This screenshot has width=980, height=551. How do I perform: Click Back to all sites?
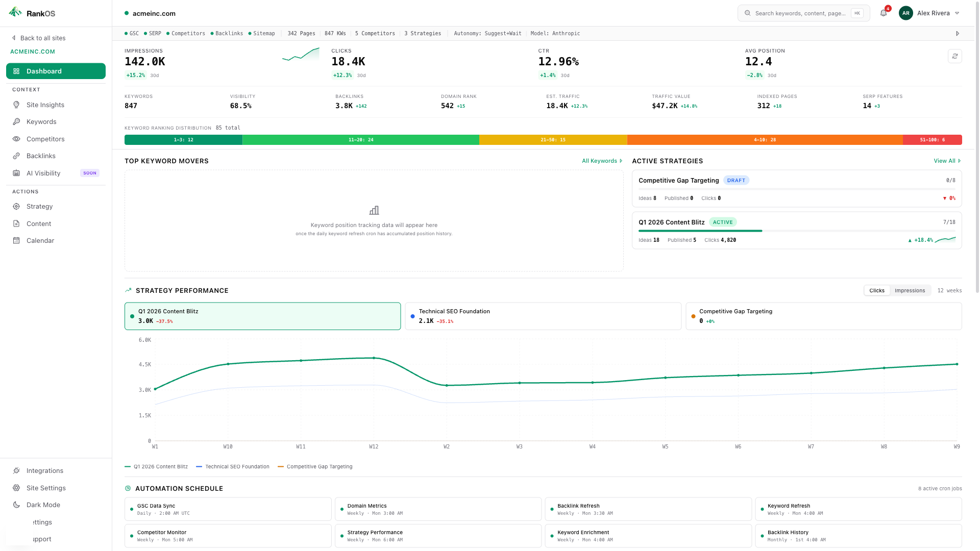pyautogui.click(x=43, y=38)
